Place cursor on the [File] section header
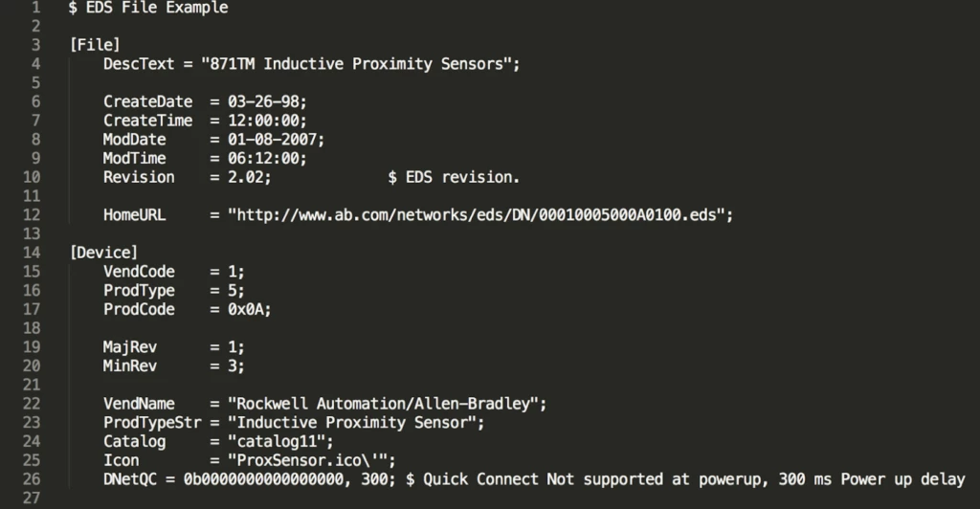 click(x=95, y=44)
